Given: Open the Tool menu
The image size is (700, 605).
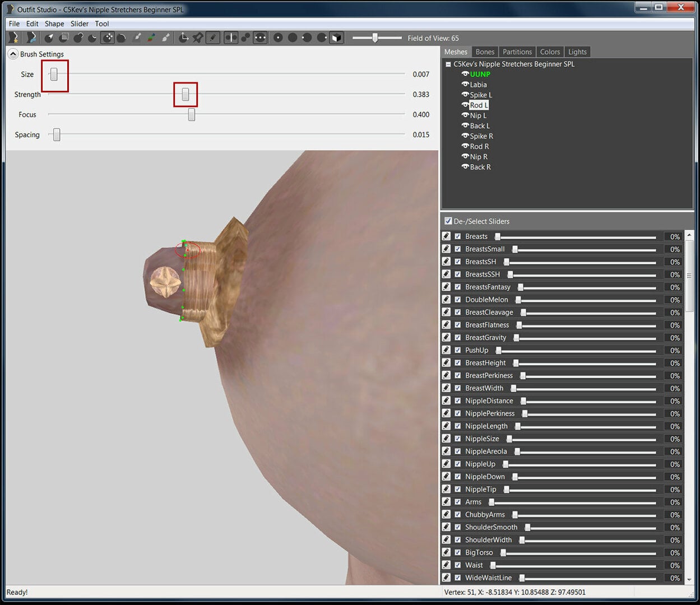Looking at the screenshot, I should click(101, 24).
